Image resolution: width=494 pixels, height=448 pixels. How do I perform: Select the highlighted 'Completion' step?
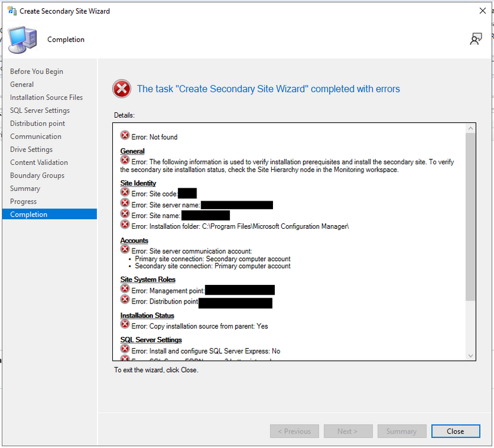[x=50, y=214]
